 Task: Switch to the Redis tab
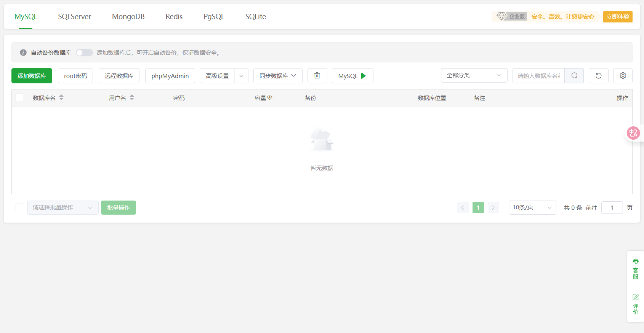pyautogui.click(x=174, y=17)
